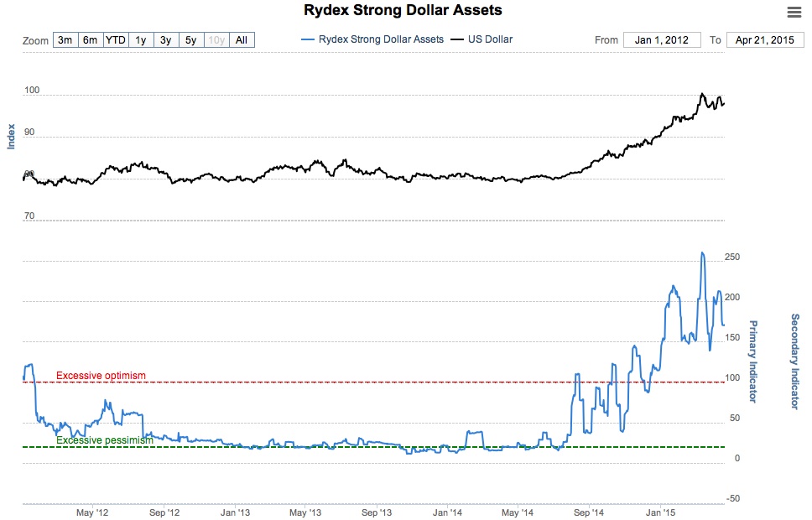812x520 pixels.
Task: Click the Excessive pessimism threshold label
Action: click(x=105, y=439)
